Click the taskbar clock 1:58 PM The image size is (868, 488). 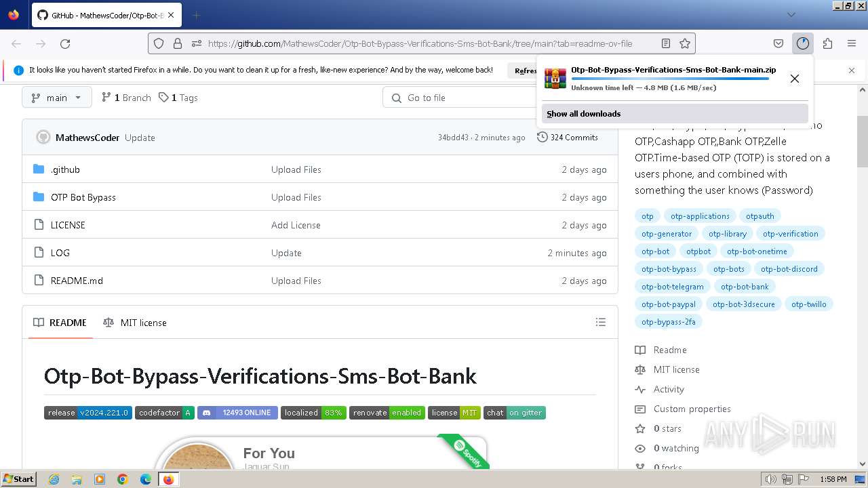tap(833, 479)
